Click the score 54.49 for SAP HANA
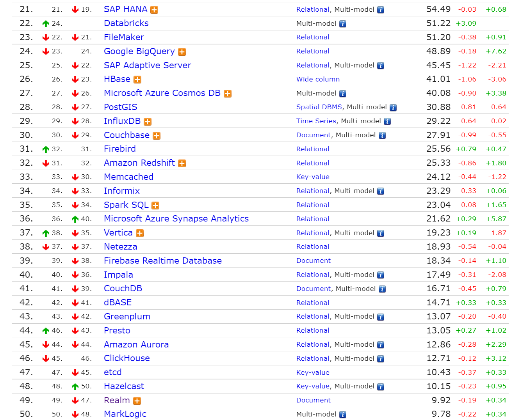The image size is (513, 420). 438,9
